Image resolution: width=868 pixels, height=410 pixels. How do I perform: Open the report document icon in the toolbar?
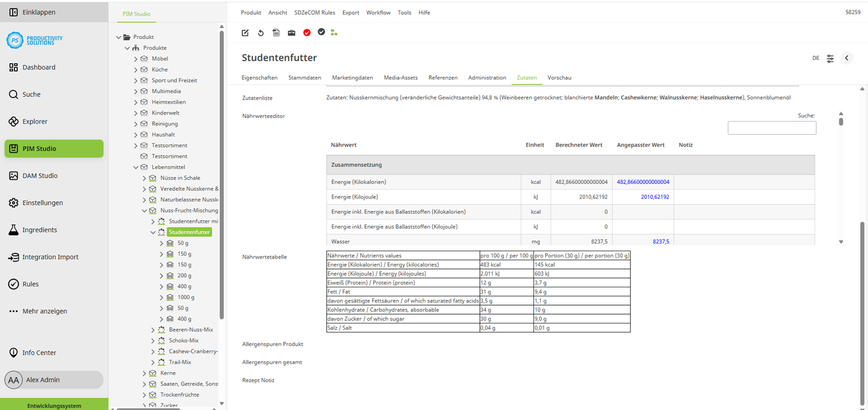276,33
